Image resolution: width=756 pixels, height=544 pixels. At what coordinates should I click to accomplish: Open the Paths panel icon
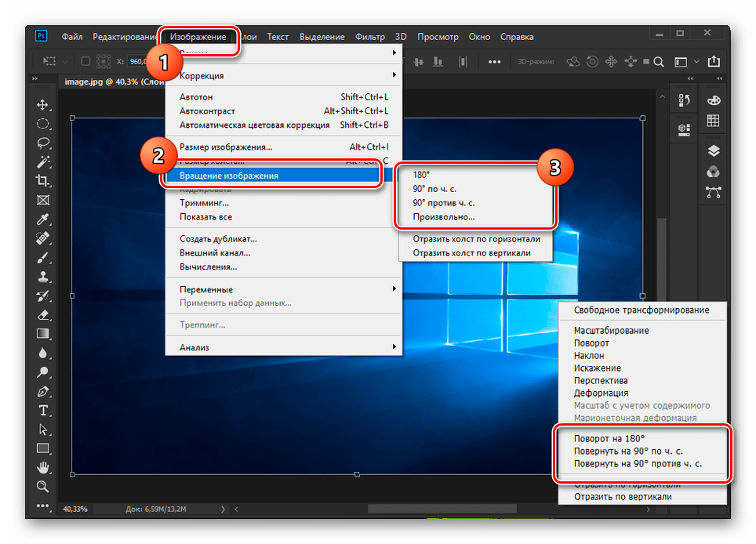[x=714, y=192]
